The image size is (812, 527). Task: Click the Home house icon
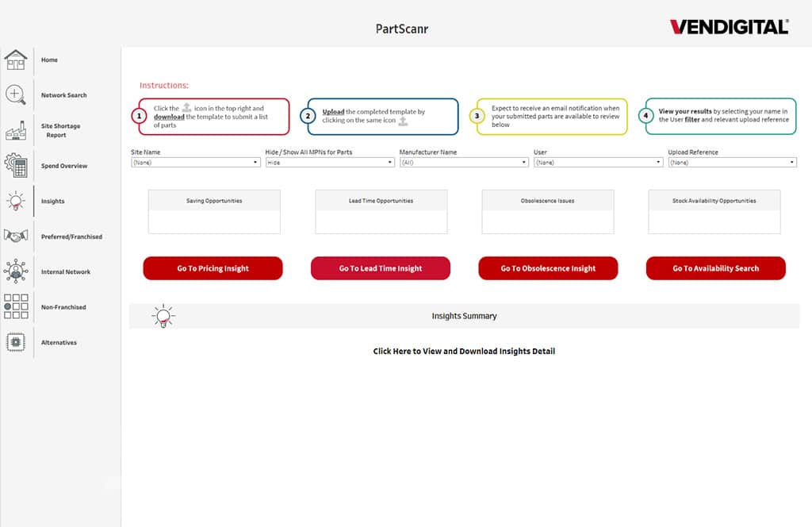16,60
